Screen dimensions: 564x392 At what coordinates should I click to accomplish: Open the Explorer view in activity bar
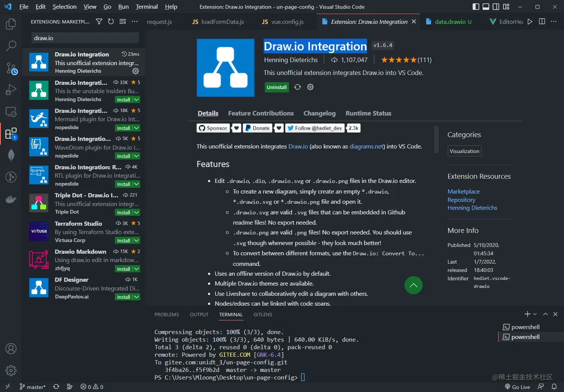click(11, 24)
